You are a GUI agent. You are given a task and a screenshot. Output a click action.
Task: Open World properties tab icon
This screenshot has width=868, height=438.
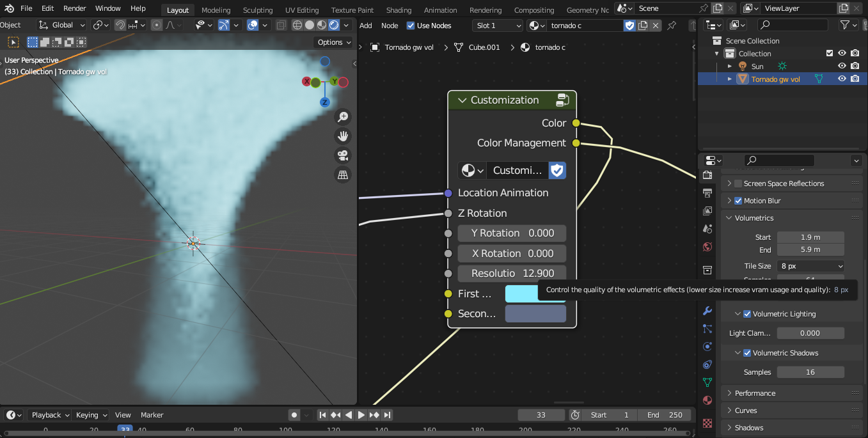click(x=707, y=247)
